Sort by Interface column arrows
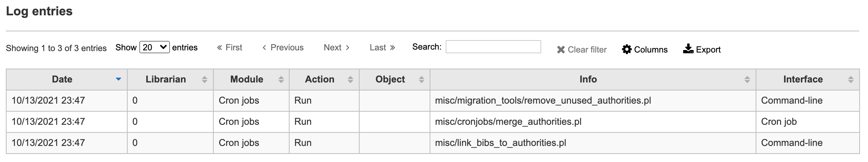Screen dimensions: 868x162 [851, 80]
